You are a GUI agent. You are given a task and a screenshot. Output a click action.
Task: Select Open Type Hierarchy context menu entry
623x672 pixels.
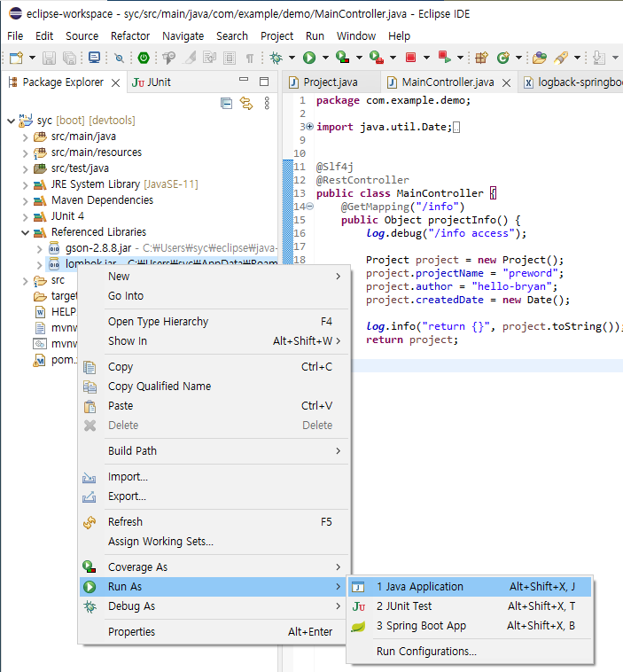click(x=214, y=322)
